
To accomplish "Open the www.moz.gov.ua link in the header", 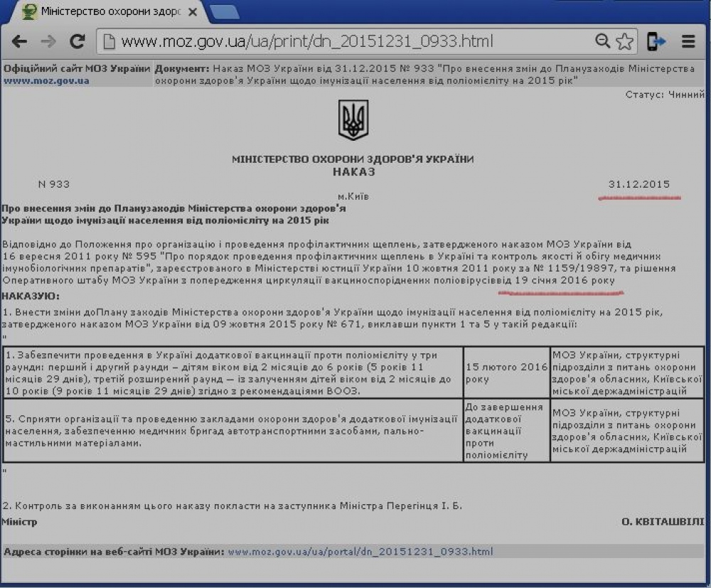I will pos(46,80).
